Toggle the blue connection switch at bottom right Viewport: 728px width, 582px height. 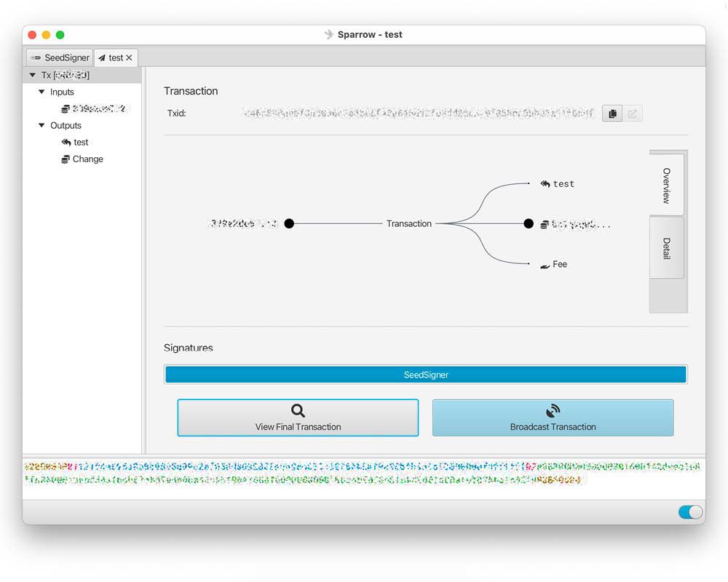(x=690, y=512)
